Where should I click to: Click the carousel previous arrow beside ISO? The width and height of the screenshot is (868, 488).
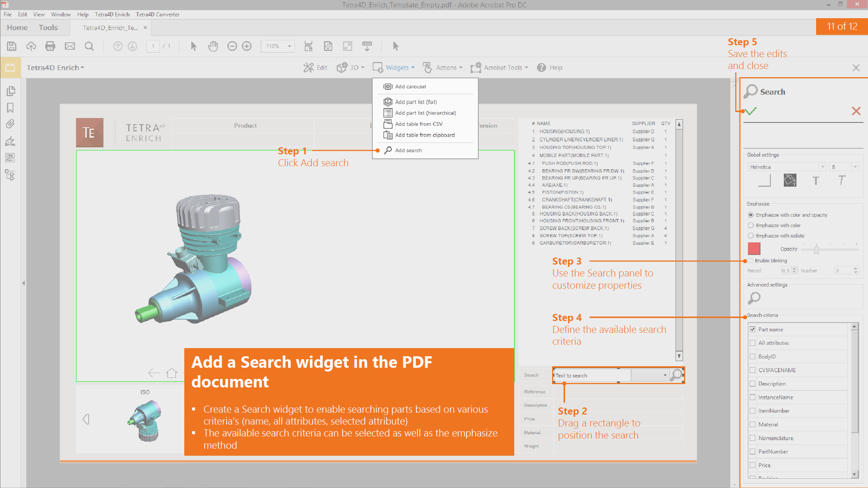click(x=86, y=419)
